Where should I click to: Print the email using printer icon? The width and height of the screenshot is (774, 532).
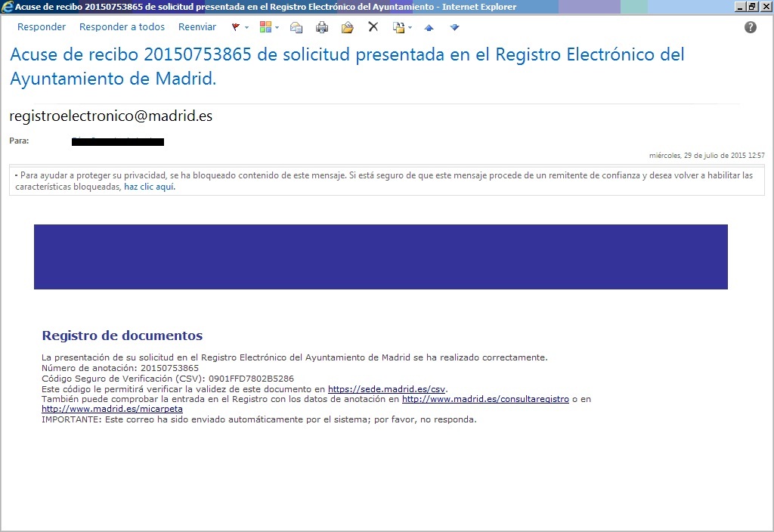pos(322,27)
